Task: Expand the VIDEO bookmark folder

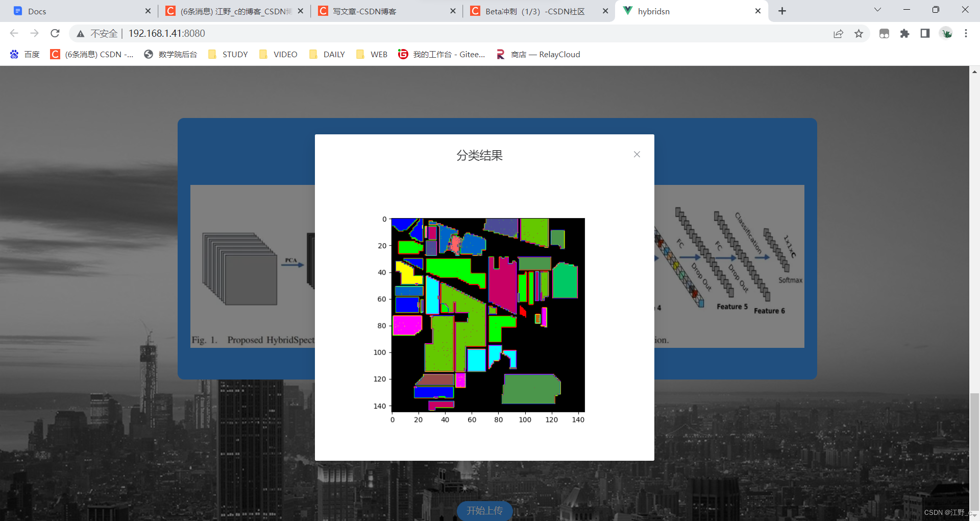Action: [278, 54]
